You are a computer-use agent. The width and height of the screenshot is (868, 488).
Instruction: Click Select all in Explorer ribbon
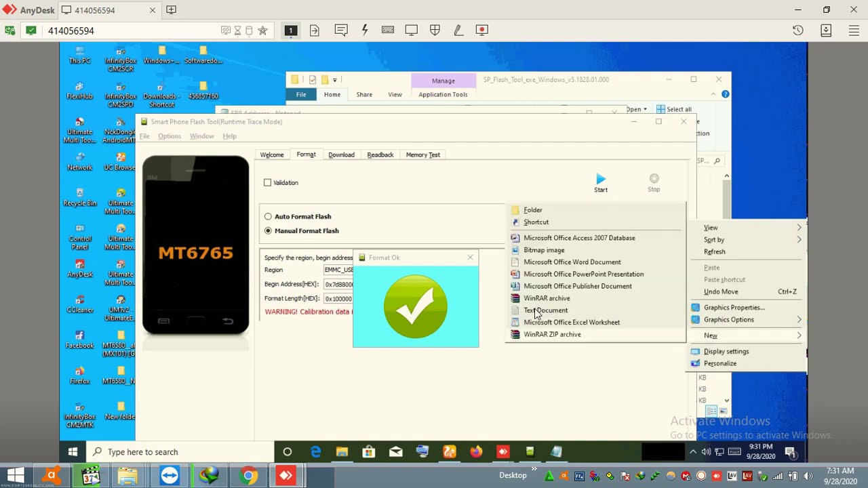674,109
